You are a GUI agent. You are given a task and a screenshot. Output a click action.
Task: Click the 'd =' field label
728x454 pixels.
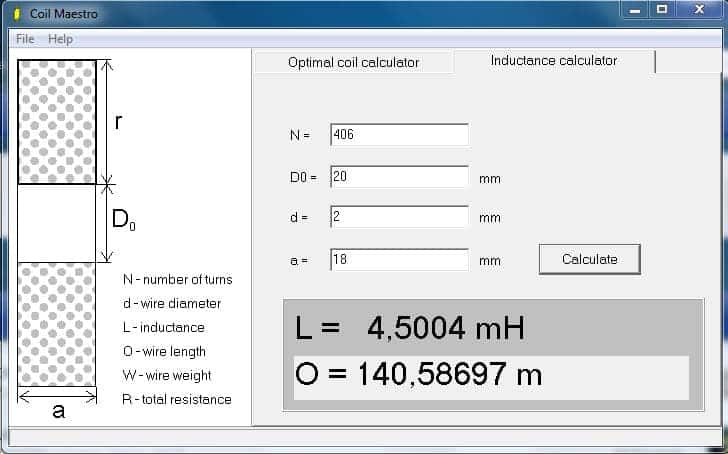299,217
